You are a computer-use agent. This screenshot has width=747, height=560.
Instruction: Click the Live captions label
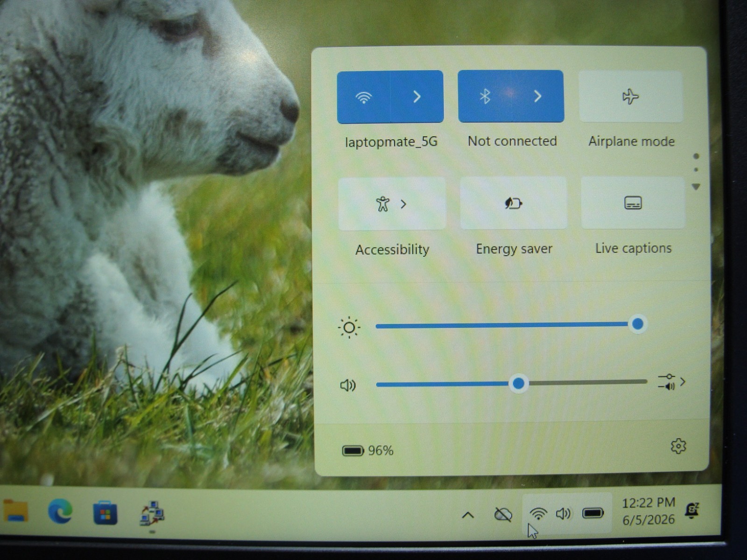634,248
